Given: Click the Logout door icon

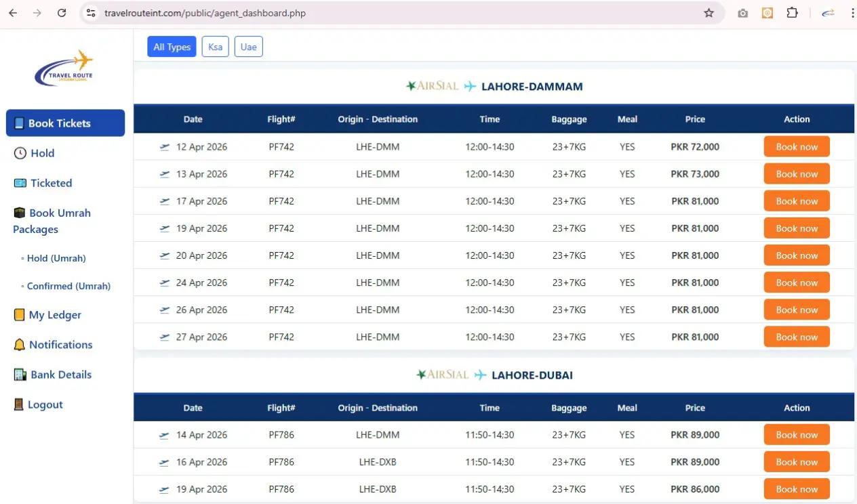Looking at the screenshot, I should (x=19, y=404).
